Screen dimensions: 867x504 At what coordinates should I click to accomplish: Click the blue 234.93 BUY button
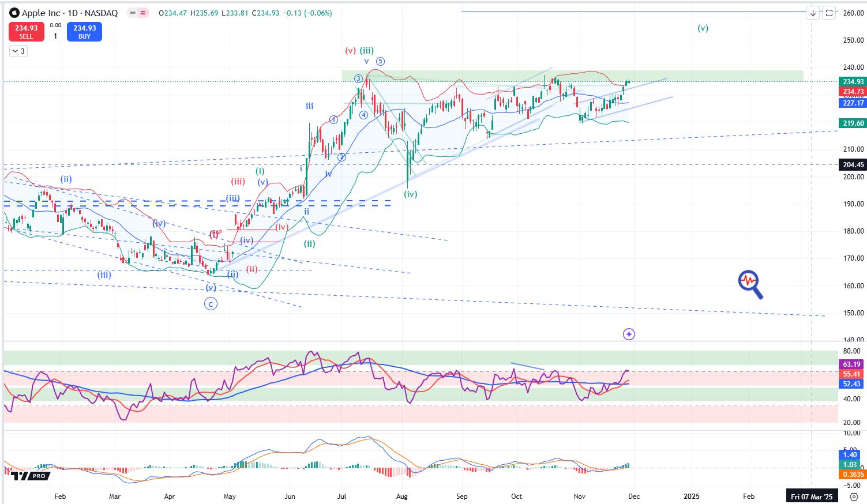pos(84,32)
